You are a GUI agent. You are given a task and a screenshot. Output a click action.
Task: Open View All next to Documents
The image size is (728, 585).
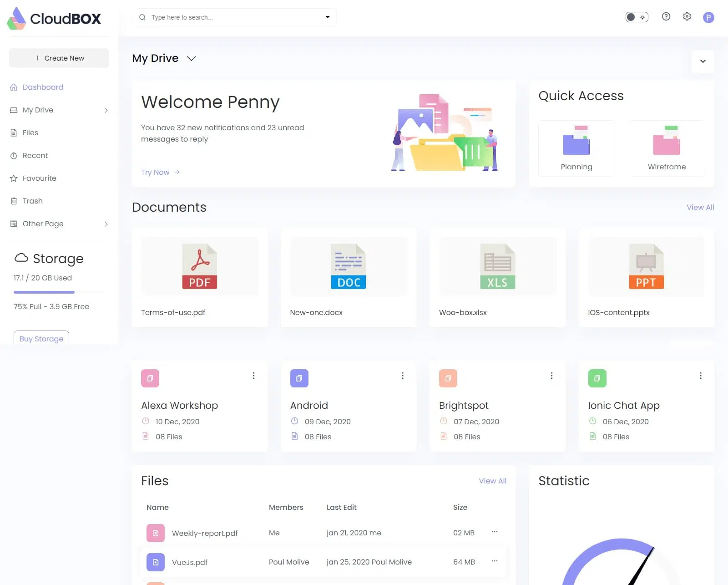click(700, 207)
